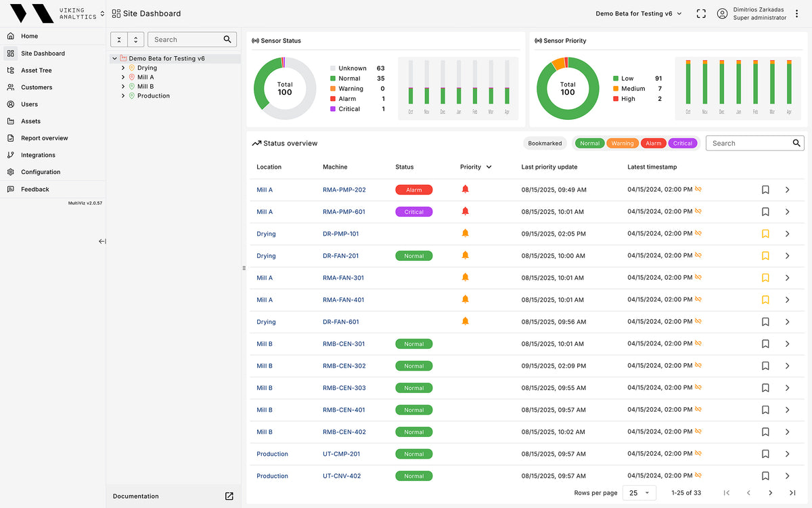Expand the Production tree node
This screenshot has width=812, height=508.
point(123,96)
